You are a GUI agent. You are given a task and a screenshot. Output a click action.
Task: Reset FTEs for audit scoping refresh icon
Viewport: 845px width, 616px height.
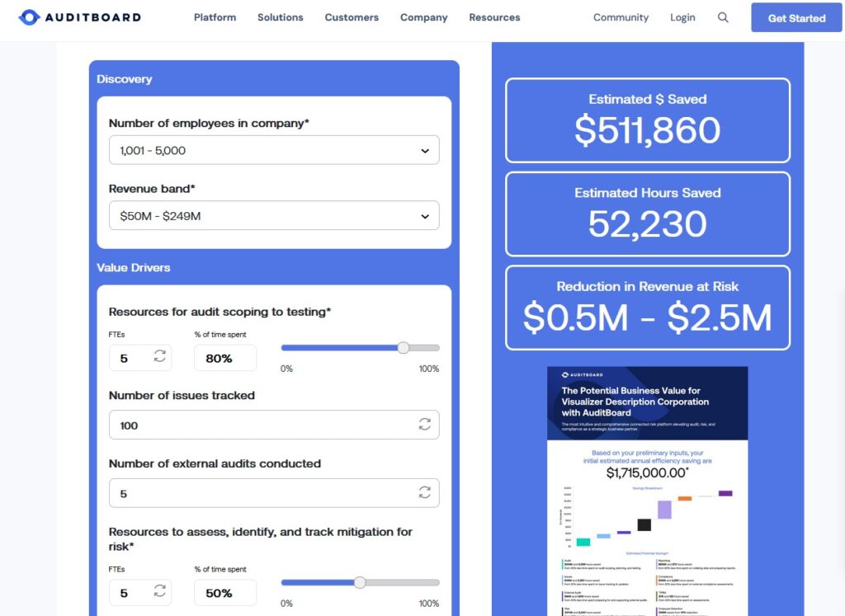[159, 356]
